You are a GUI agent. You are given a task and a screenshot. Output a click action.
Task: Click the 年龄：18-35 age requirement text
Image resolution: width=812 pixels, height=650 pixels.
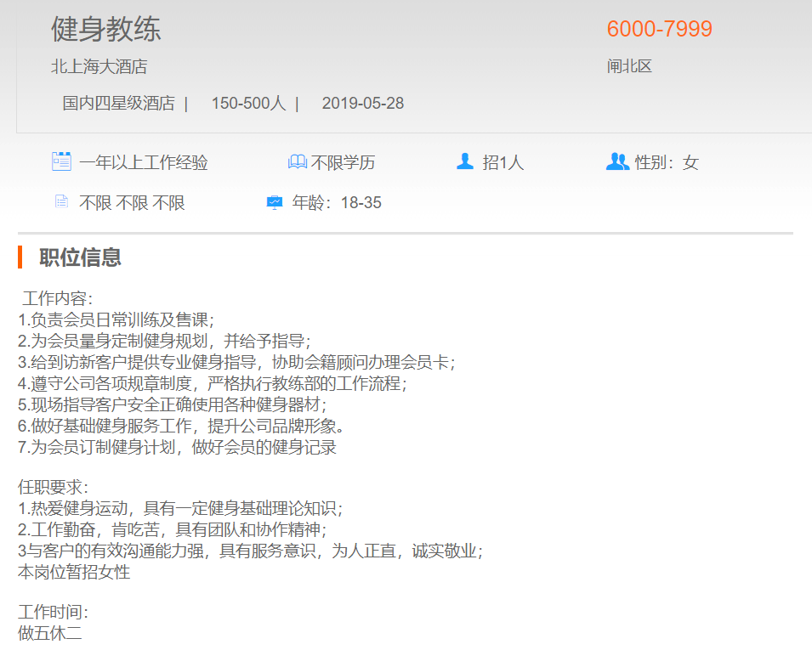(337, 203)
